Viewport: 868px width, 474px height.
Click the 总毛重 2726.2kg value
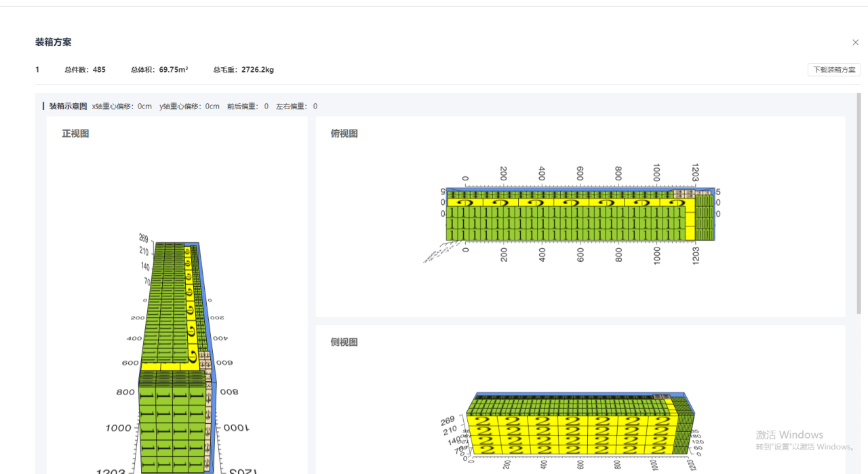click(x=258, y=70)
